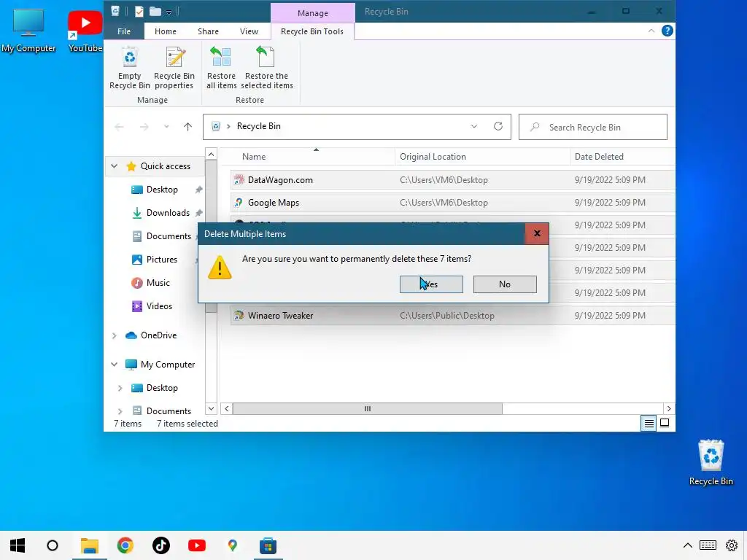The width and height of the screenshot is (747, 560).
Task: Collapse the ribbon with the caret
Action: point(651,31)
